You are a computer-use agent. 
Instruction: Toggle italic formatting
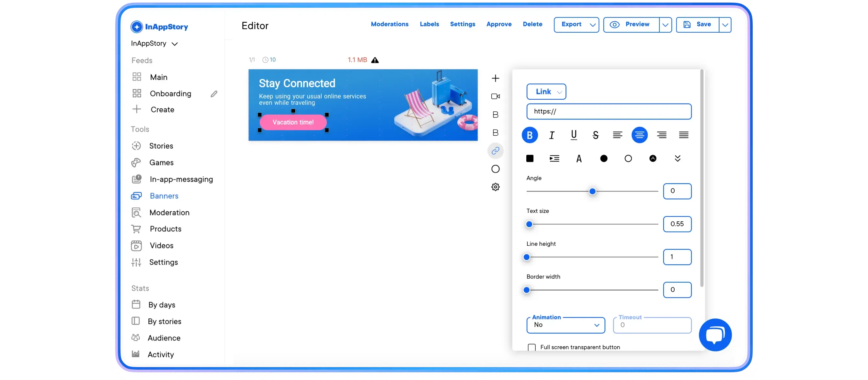tap(552, 135)
